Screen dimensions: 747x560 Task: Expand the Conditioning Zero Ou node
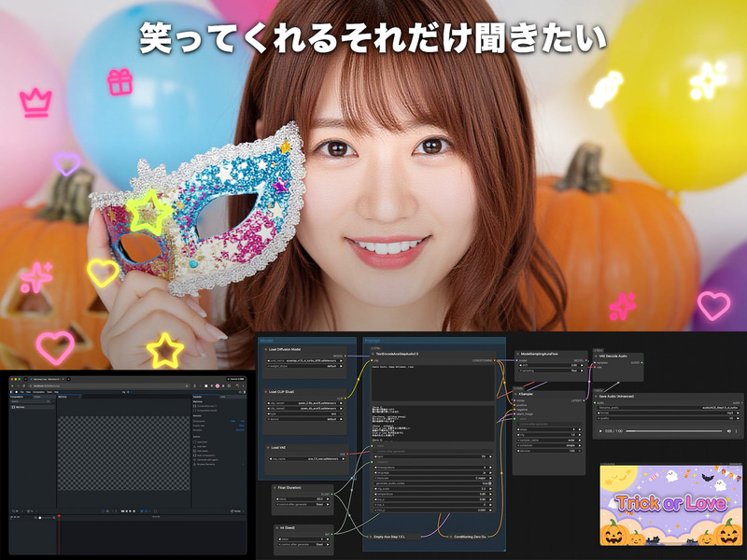point(451,537)
